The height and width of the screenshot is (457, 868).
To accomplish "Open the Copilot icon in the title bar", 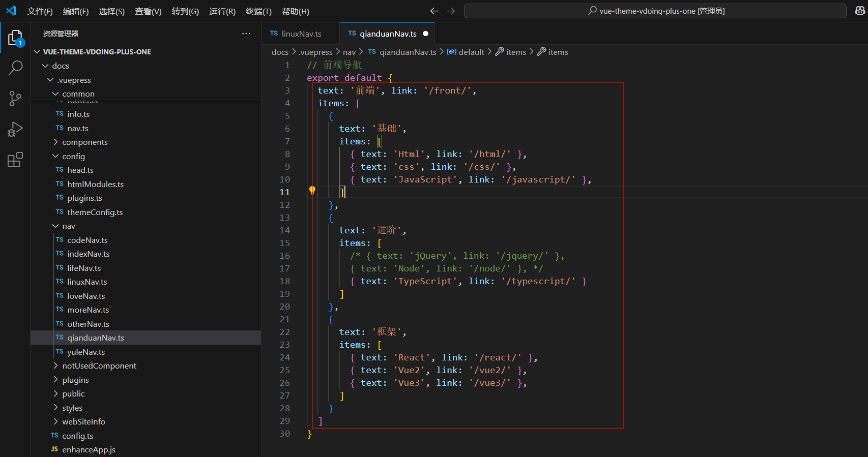I will click(860, 11).
